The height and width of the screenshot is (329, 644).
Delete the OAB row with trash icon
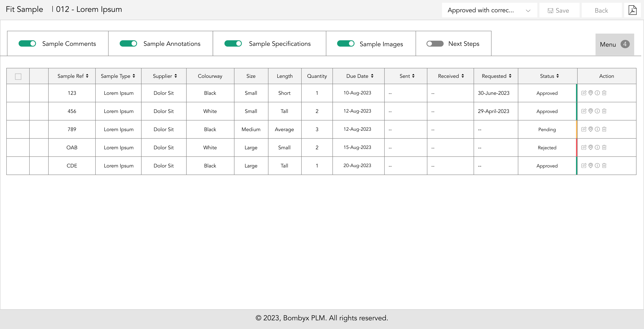(x=604, y=147)
